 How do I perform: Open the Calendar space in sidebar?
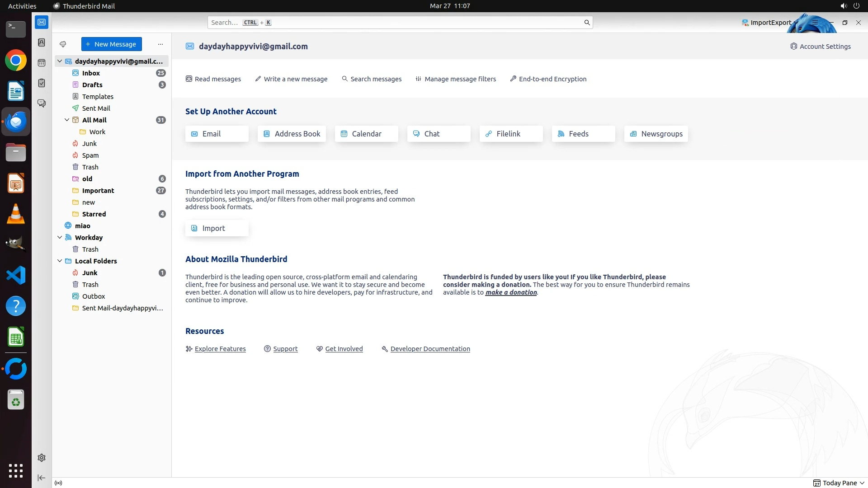[x=42, y=63]
